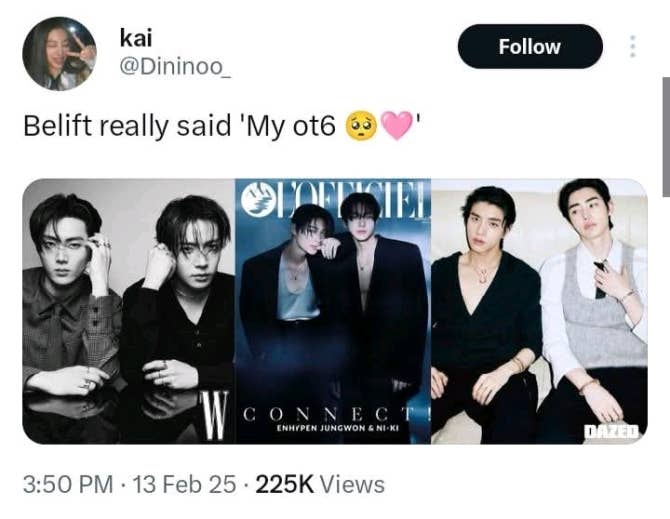Open the @Dininoo_ handle link
The width and height of the screenshot is (670, 519).
click(175, 67)
